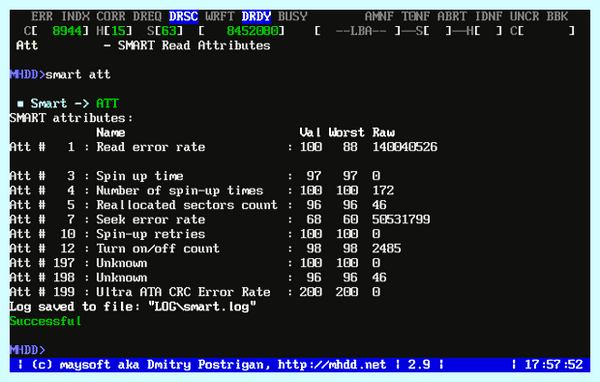Click Worst value 88 for Read error rate
This screenshot has height=382, width=600.
[350, 147]
